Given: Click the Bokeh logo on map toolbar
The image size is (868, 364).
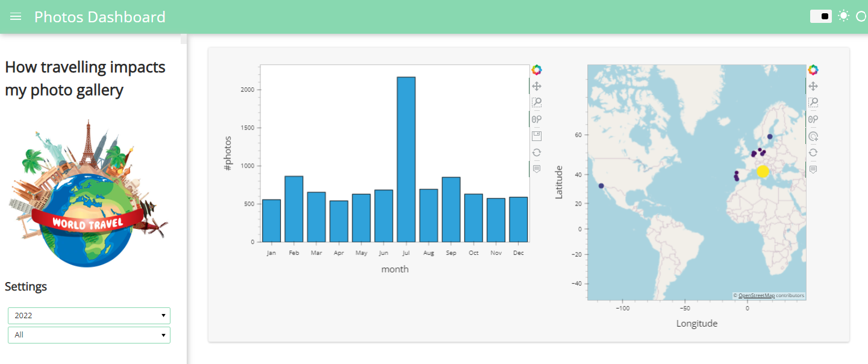Looking at the screenshot, I should (x=813, y=70).
